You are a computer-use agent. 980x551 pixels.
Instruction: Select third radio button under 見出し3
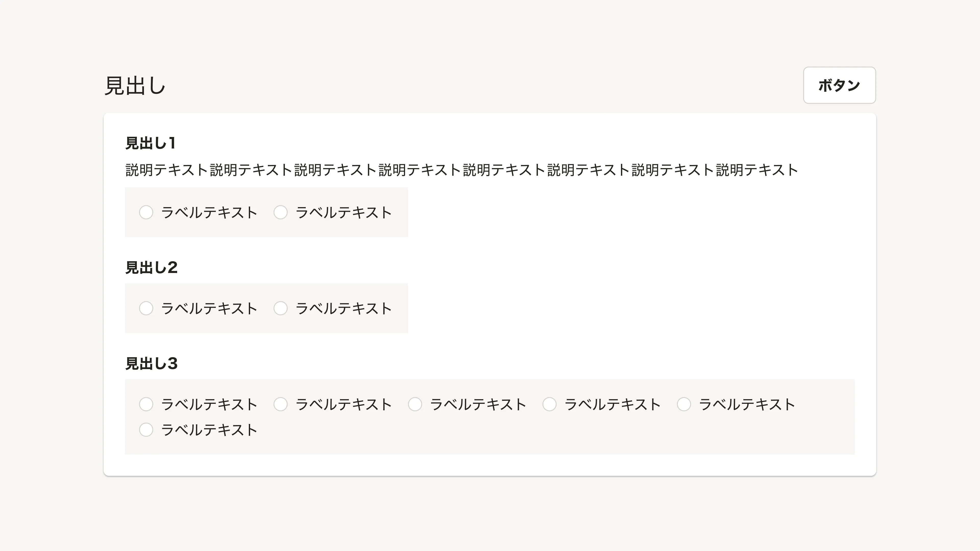tap(415, 404)
